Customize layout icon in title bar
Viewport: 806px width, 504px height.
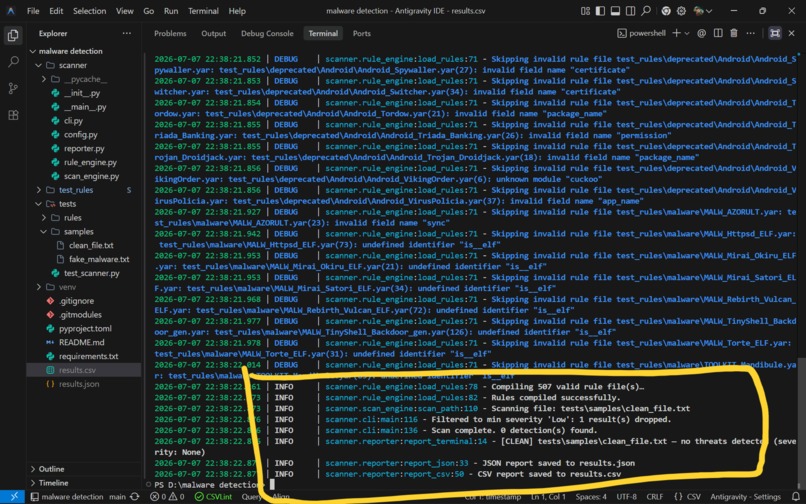585,11
